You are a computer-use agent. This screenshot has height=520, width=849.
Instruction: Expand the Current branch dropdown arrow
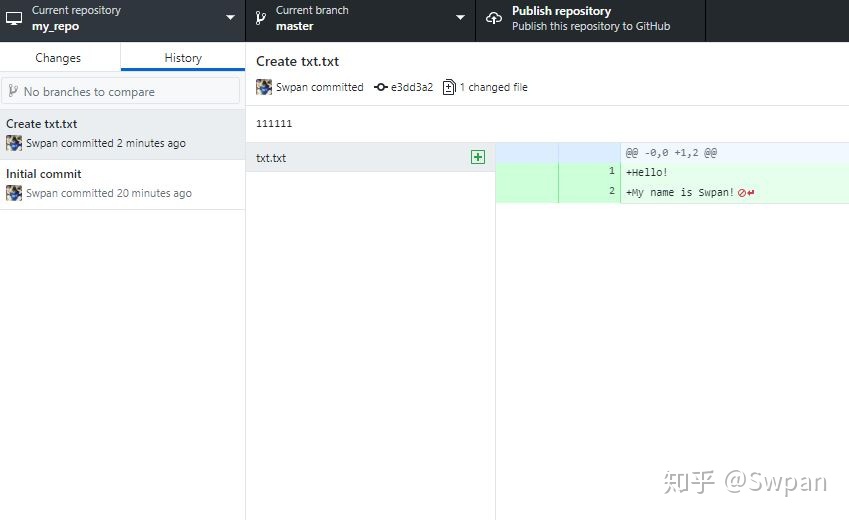tap(460, 17)
